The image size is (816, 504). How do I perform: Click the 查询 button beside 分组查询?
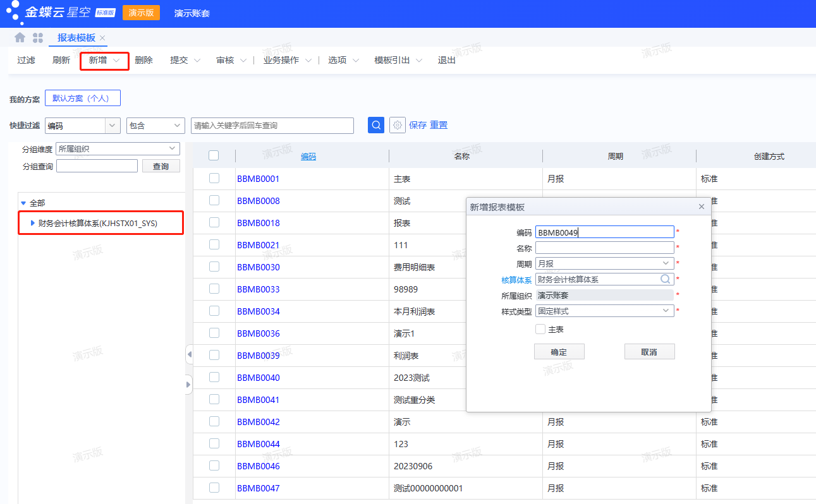tap(161, 165)
